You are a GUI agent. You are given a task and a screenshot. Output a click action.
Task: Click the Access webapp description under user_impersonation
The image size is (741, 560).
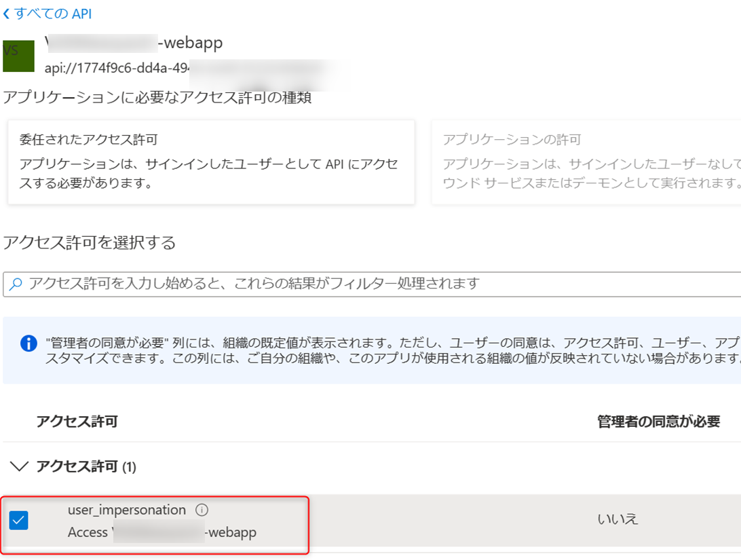[x=162, y=532]
